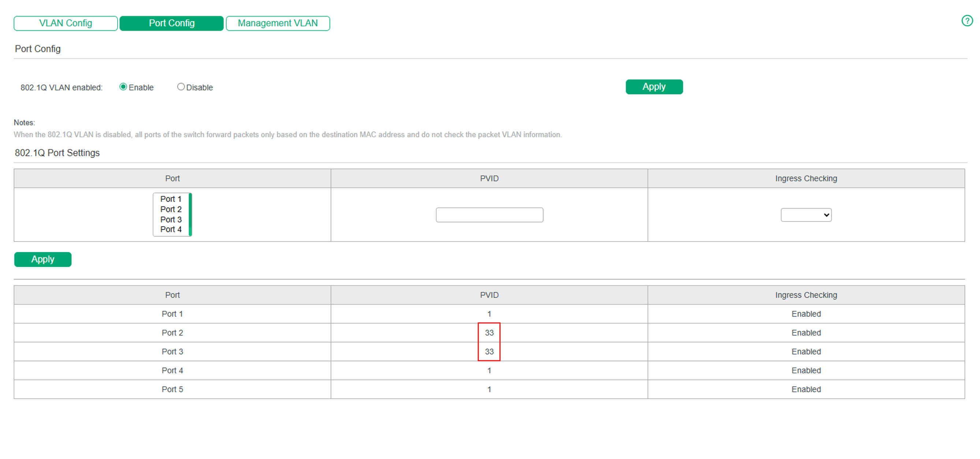The width and height of the screenshot is (980, 459).
Task: Click Apply below the port settings table
Action: coord(42,260)
